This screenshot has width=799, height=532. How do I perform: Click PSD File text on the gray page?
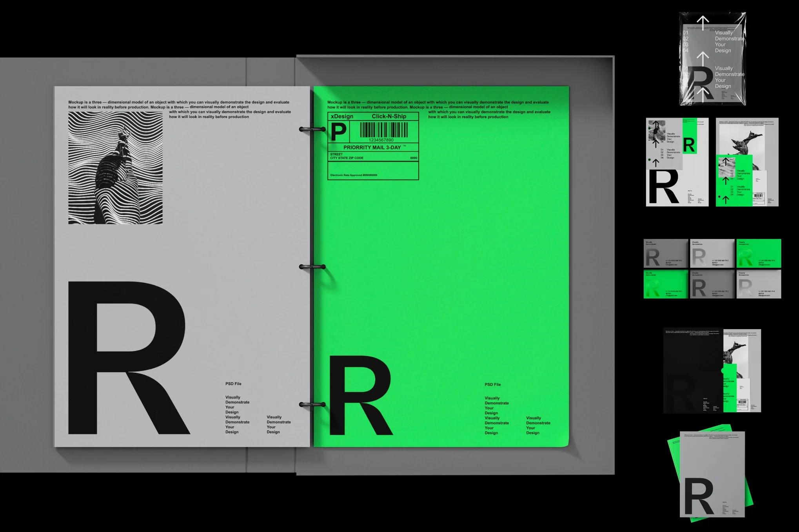pos(233,384)
